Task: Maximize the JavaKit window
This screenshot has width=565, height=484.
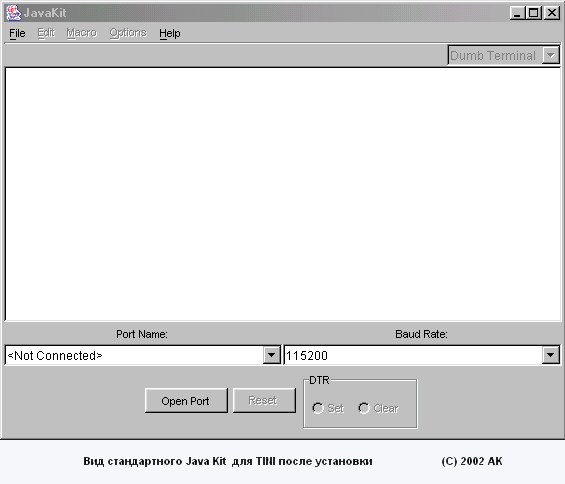Action: coord(534,13)
